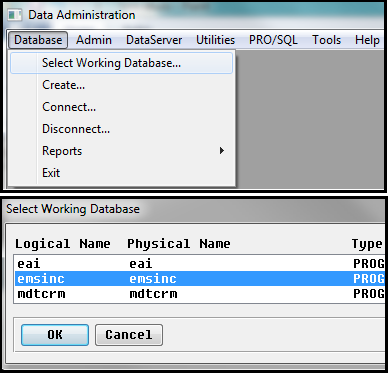
Task: Open the Admin menu
Action: [x=94, y=40]
